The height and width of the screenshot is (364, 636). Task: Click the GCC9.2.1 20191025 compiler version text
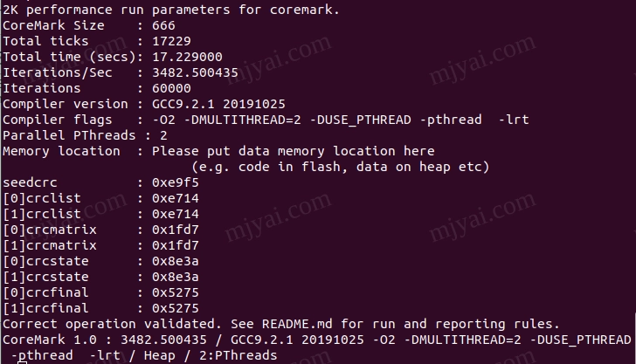[218, 104]
